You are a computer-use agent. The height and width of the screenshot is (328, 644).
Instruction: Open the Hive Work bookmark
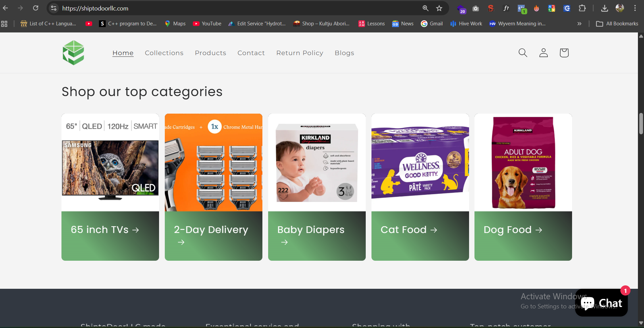tap(466, 24)
